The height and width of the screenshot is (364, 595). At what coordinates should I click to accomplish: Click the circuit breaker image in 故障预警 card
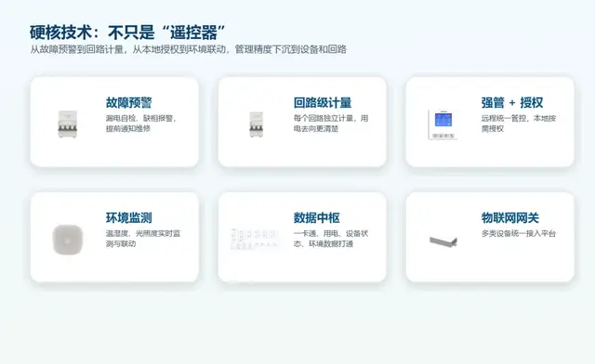point(68,123)
